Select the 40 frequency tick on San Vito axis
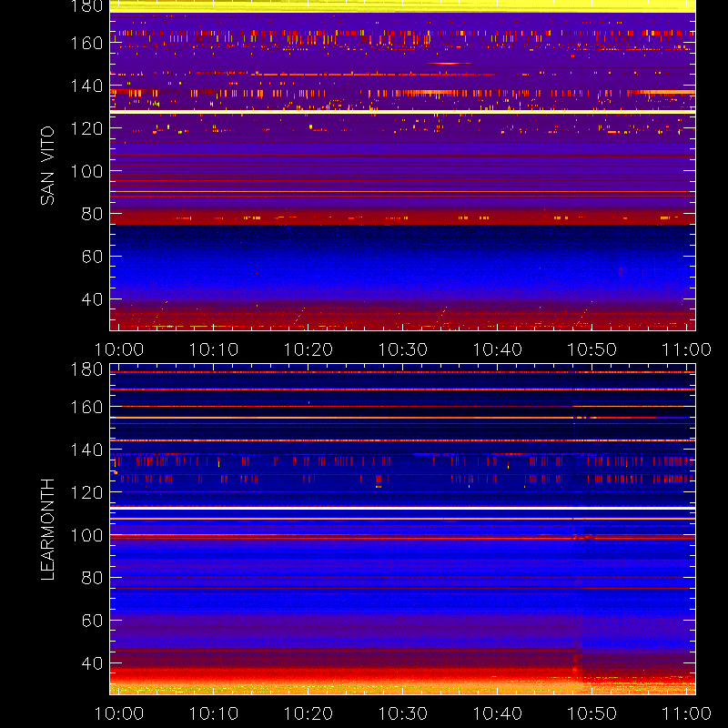 click(92, 299)
